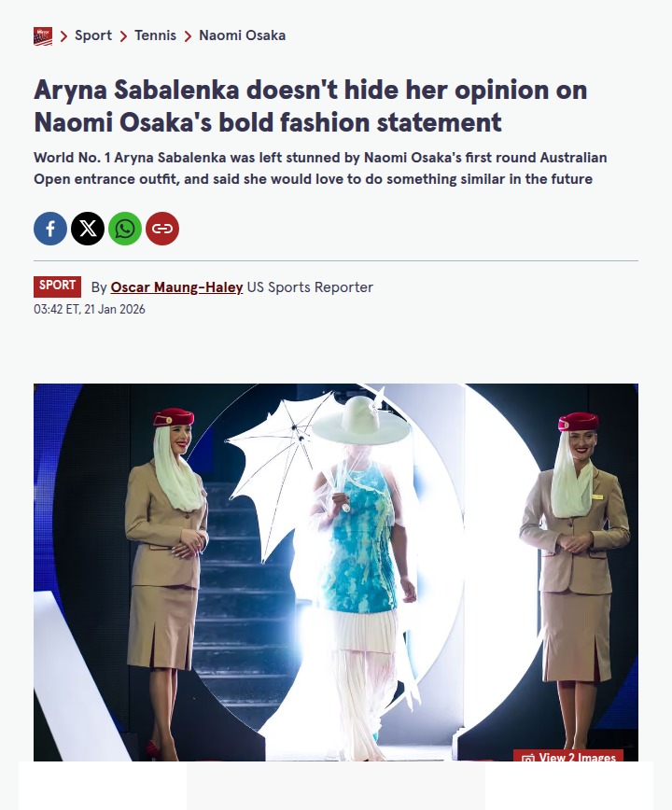Click the article subheading about World No. 1
Image resolution: width=672 pixels, height=810 pixels.
coord(320,168)
